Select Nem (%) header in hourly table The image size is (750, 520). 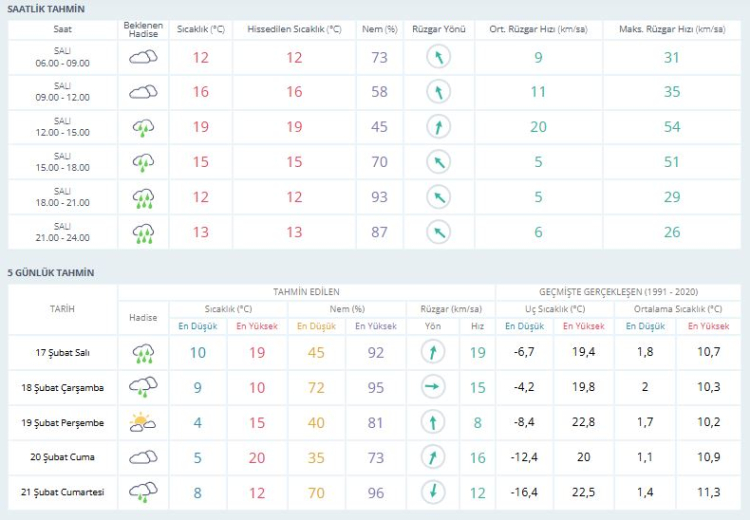tap(379, 29)
